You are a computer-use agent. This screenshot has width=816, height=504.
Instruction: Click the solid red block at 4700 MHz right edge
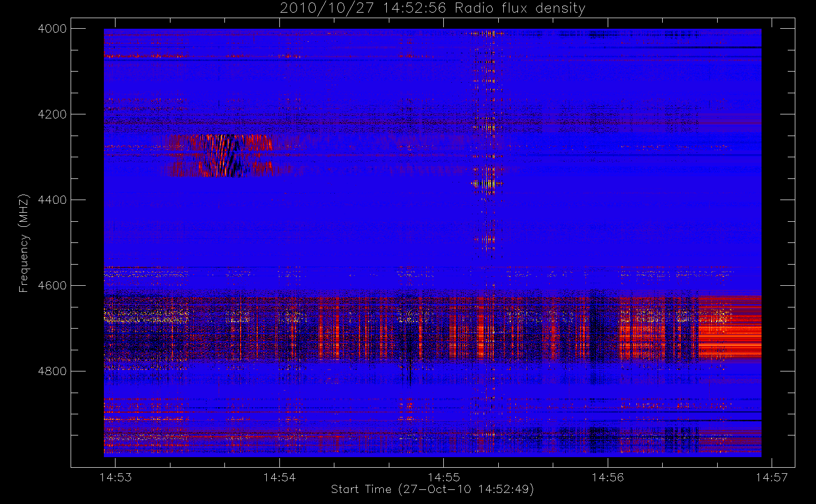click(x=730, y=327)
